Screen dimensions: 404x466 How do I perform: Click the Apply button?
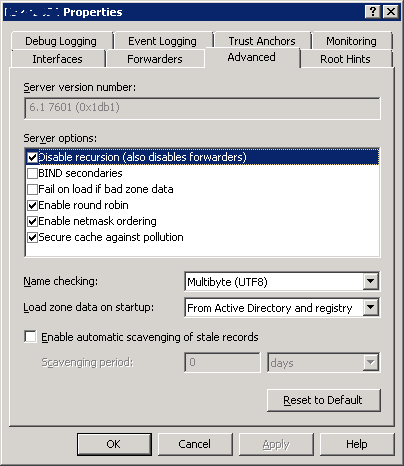click(276, 444)
